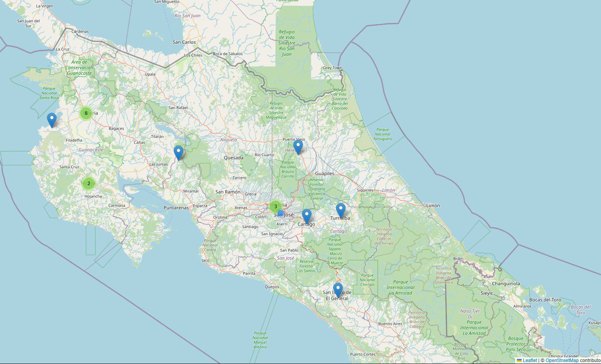
Task: Click the Quepos town label
Action: [272, 287]
